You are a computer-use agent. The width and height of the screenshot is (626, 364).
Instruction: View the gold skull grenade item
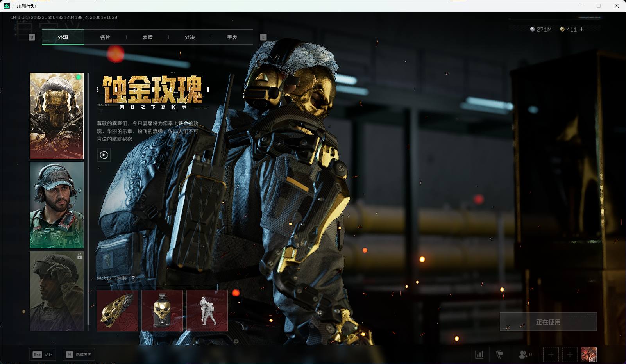click(x=162, y=310)
